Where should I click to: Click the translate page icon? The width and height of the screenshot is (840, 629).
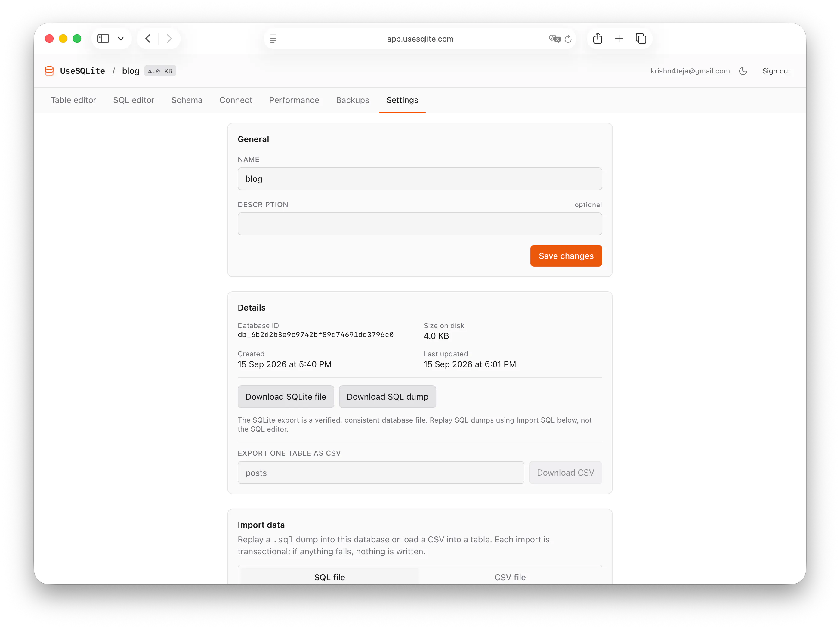point(554,38)
